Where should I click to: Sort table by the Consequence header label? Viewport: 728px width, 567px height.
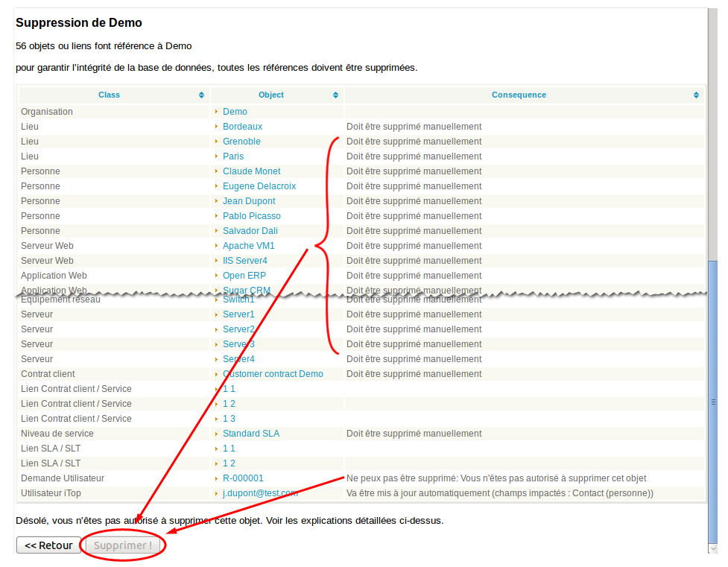(519, 95)
